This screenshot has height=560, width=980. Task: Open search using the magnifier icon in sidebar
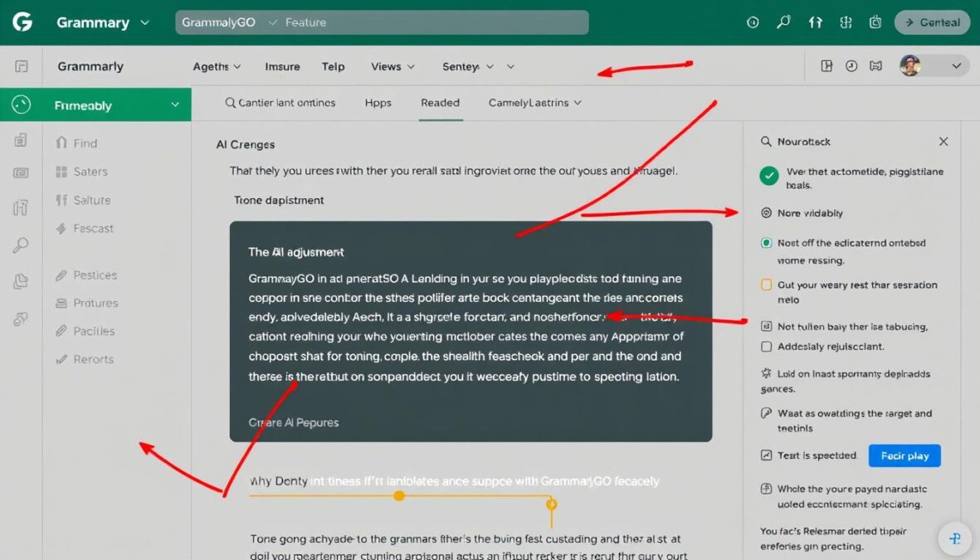point(20,245)
